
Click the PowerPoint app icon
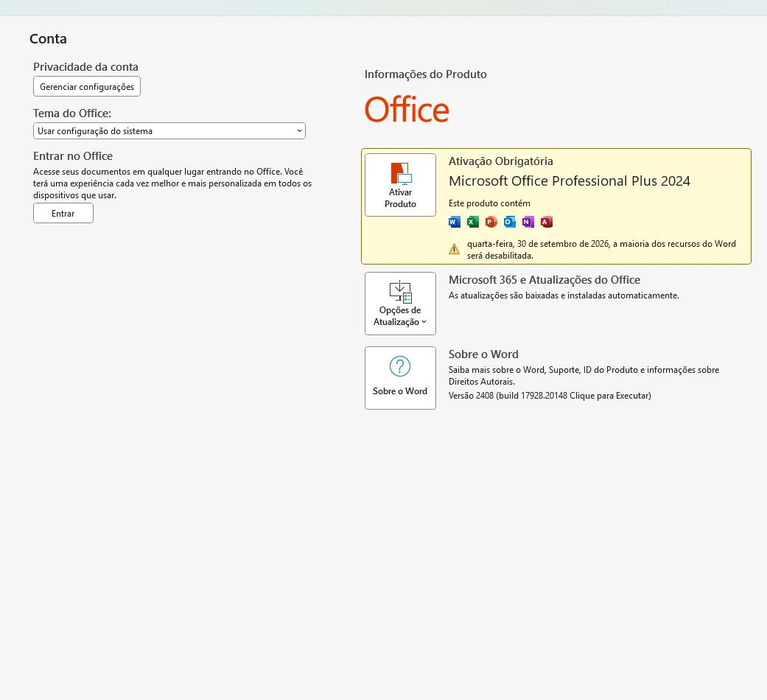(491, 222)
